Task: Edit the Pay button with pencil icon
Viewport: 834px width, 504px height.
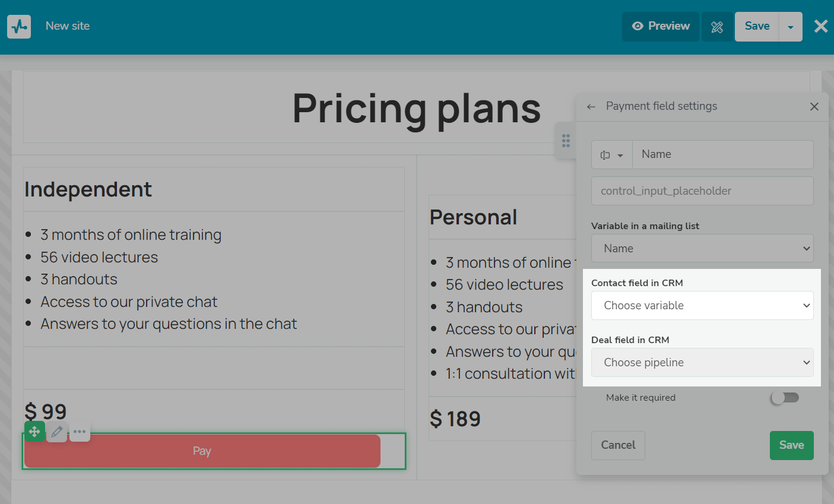Action: click(x=57, y=432)
